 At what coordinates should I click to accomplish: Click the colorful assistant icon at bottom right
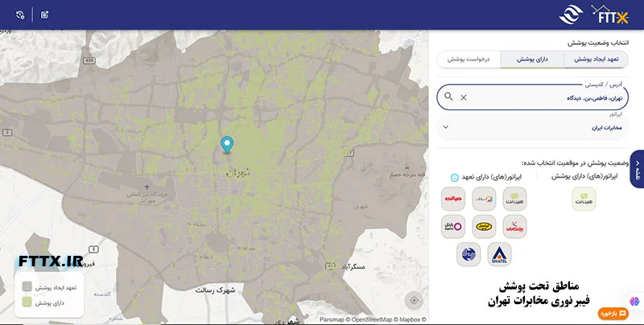pos(634,301)
